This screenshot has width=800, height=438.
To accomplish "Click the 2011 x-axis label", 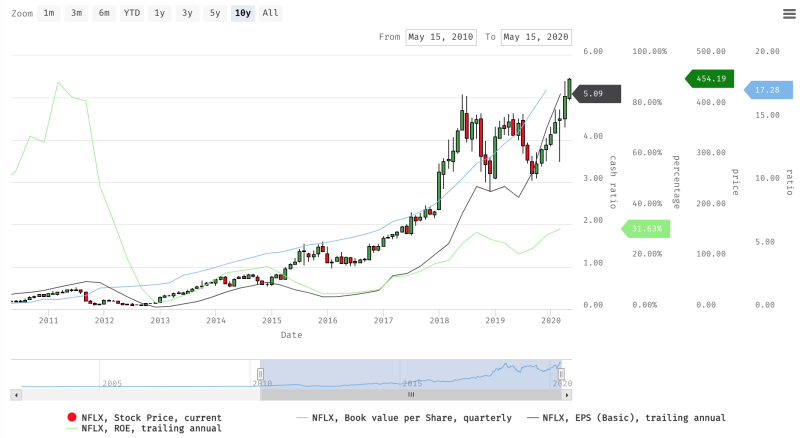I will point(48,321).
